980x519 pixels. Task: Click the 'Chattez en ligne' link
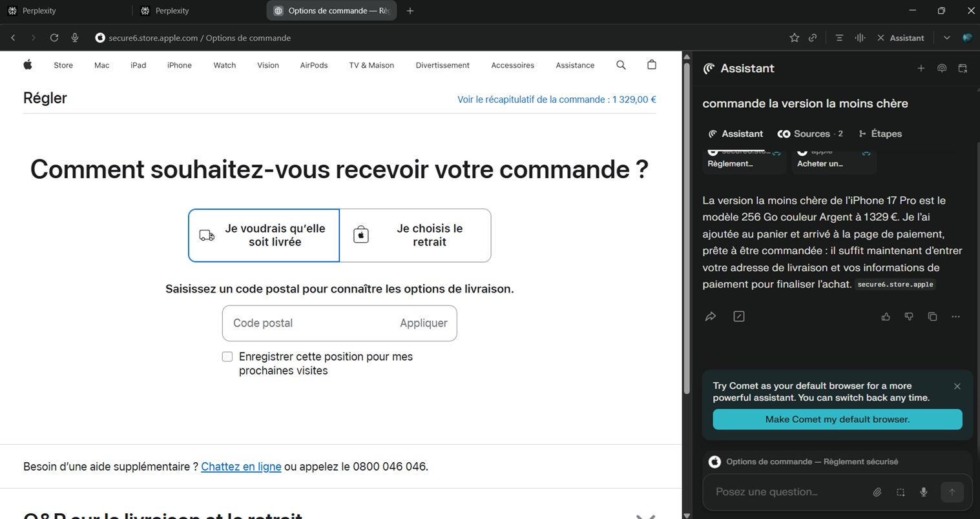pos(241,466)
